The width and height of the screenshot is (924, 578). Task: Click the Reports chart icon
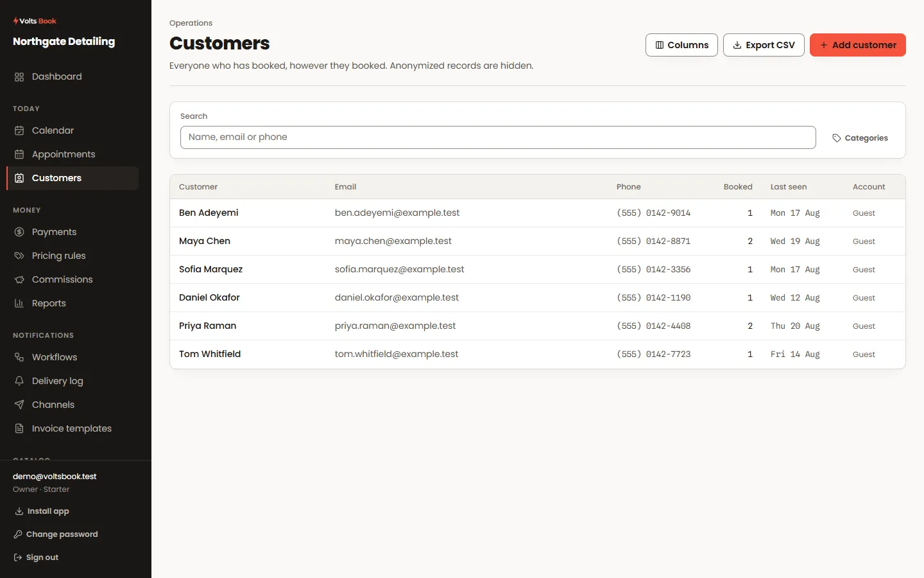click(19, 303)
